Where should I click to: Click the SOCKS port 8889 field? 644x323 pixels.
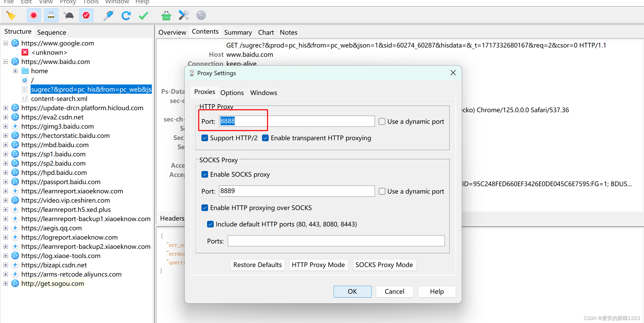[296, 191]
